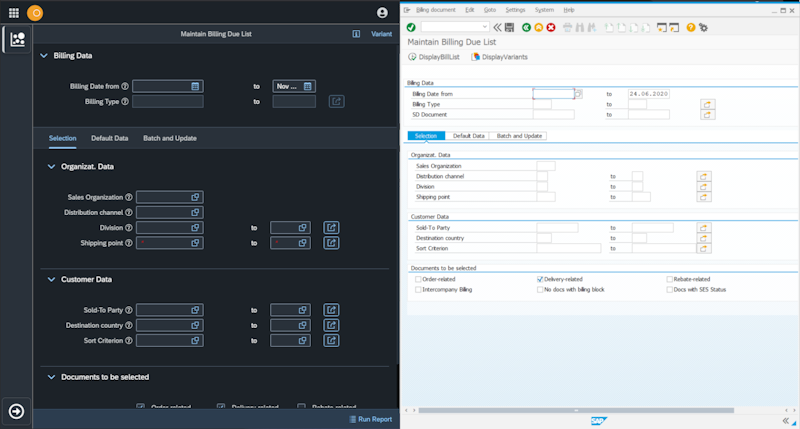
Task: Open calendar picker for Billing Date from
Action: [x=195, y=86]
